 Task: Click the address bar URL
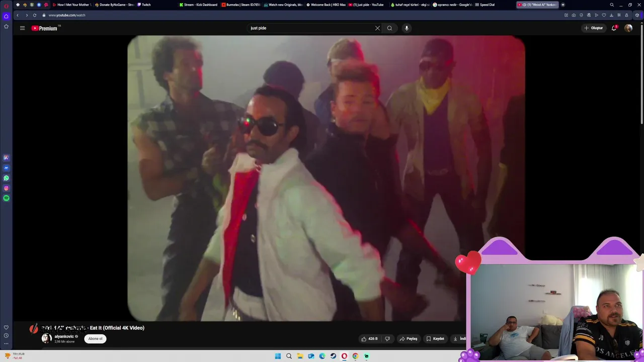coord(67,15)
